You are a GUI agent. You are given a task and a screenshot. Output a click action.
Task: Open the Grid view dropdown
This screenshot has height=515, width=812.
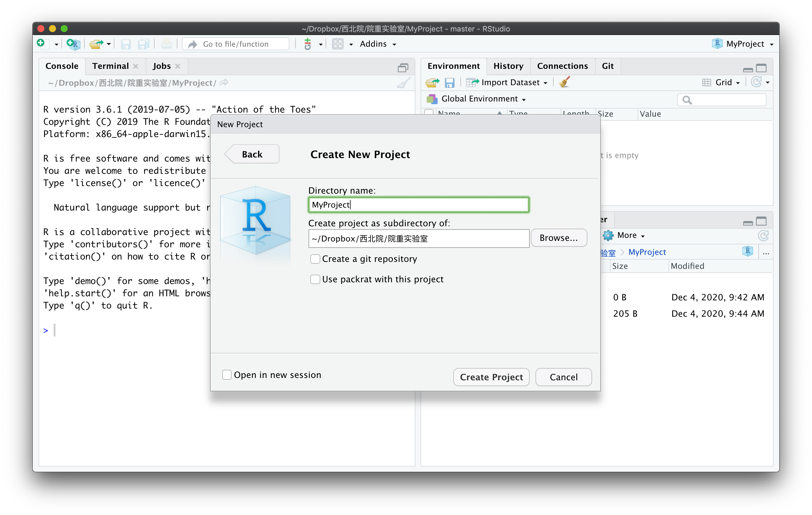721,83
